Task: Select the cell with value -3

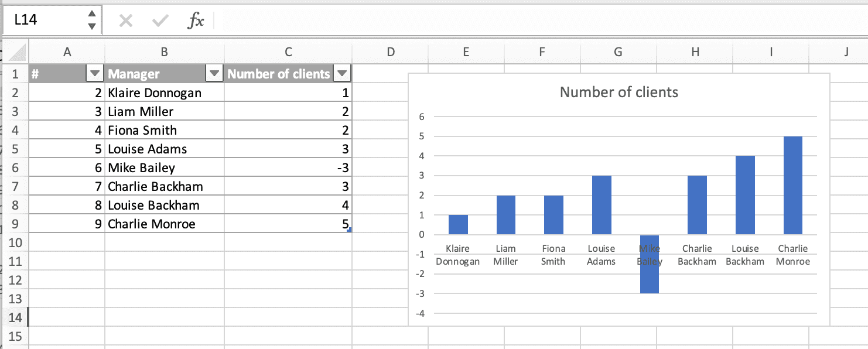Action: pyautogui.click(x=288, y=168)
